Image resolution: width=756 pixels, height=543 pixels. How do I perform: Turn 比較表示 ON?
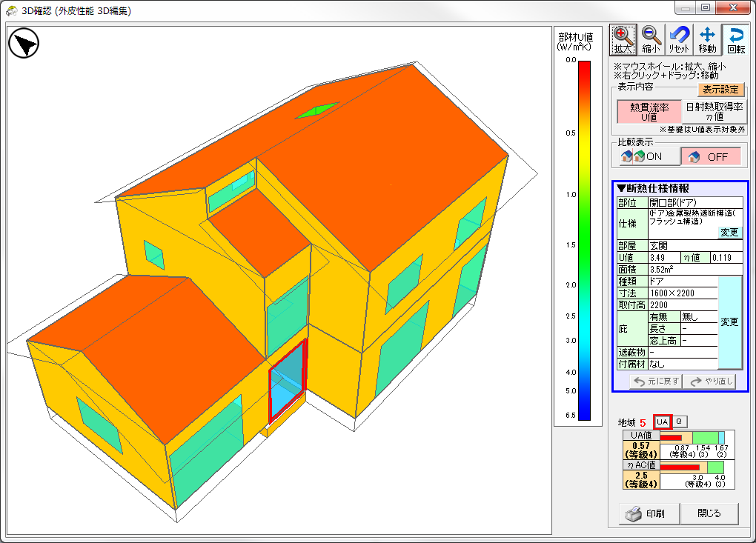[x=649, y=156]
